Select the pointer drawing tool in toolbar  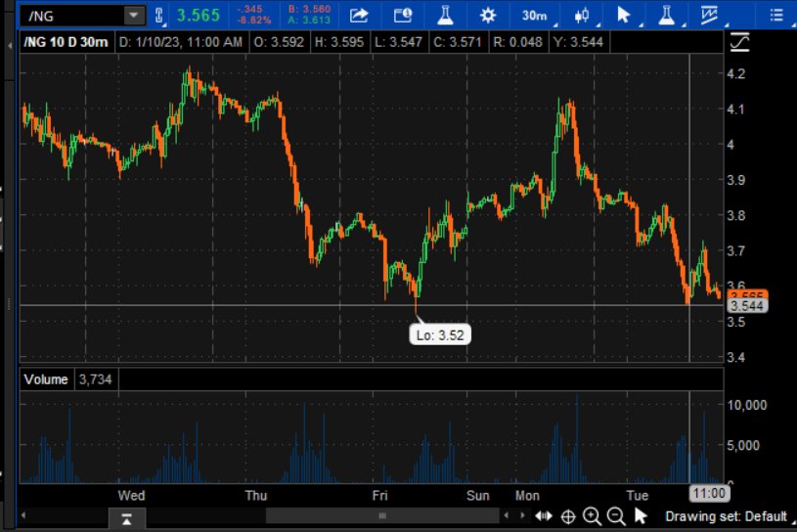pos(625,16)
